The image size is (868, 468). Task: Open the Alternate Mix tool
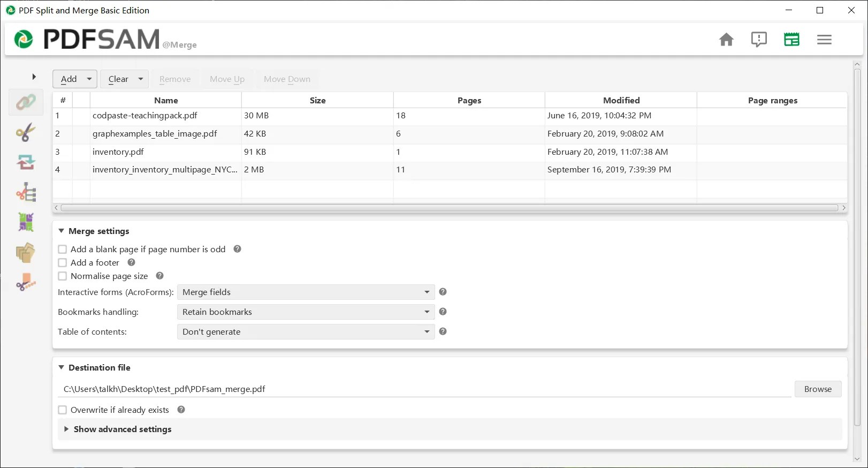(26, 222)
